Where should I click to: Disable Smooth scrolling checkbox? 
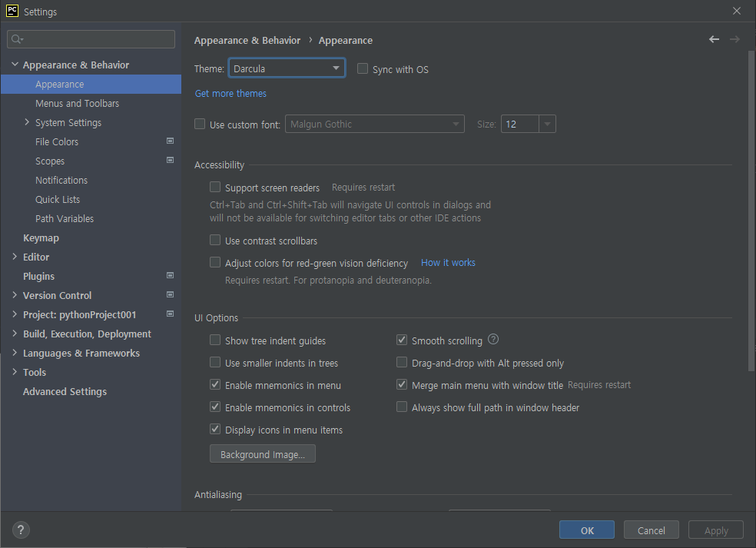coord(402,340)
